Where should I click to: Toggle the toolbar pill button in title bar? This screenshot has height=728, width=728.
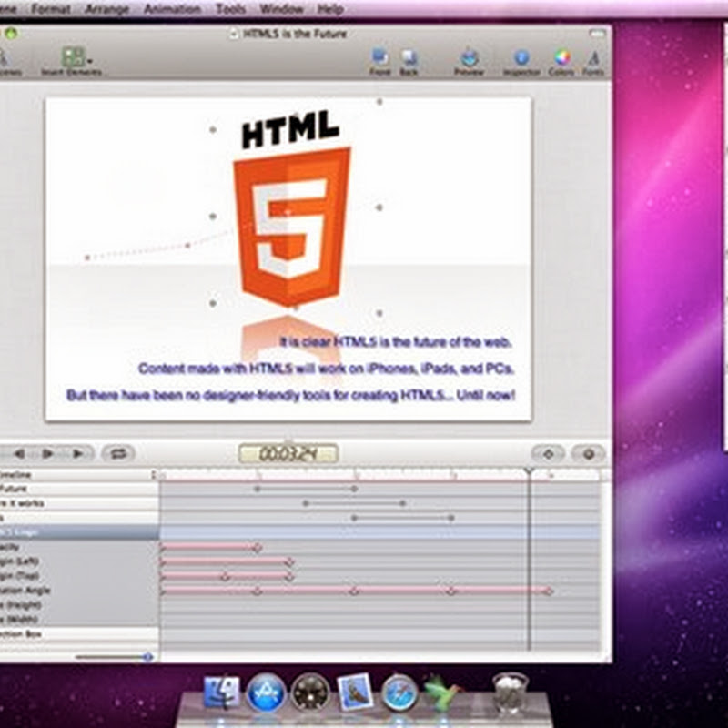(x=597, y=34)
